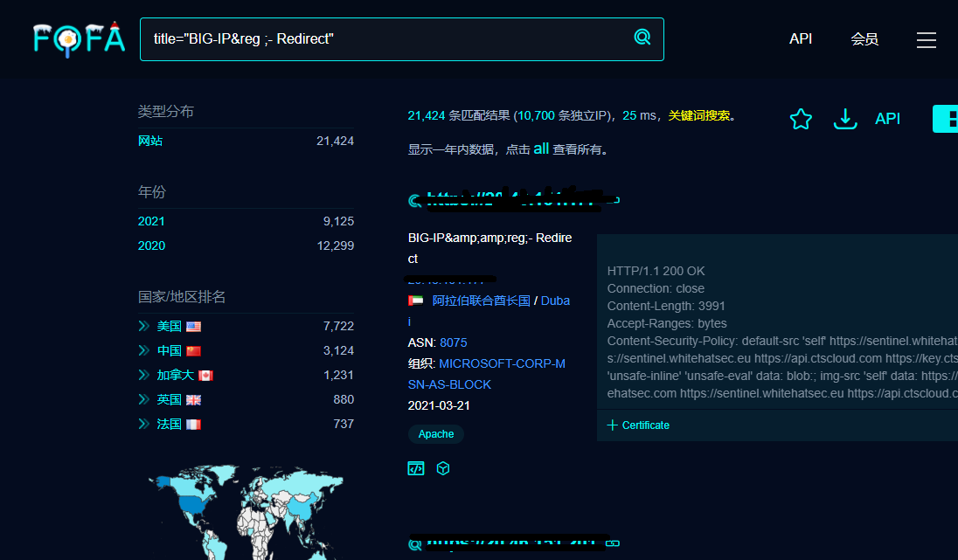This screenshot has width=958, height=560.
Task: Expand the 美国 country entry
Action: tap(143, 326)
